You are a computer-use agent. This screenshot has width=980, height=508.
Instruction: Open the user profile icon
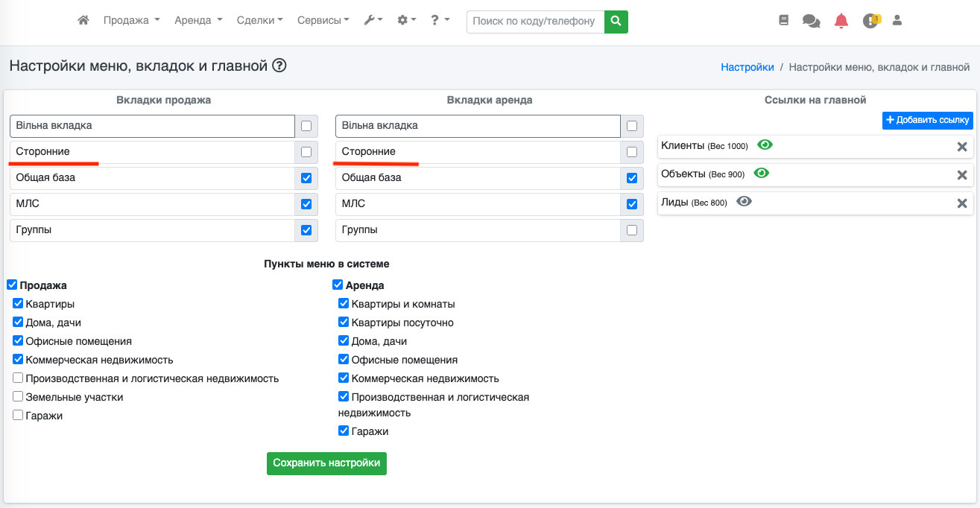tap(897, 21)
